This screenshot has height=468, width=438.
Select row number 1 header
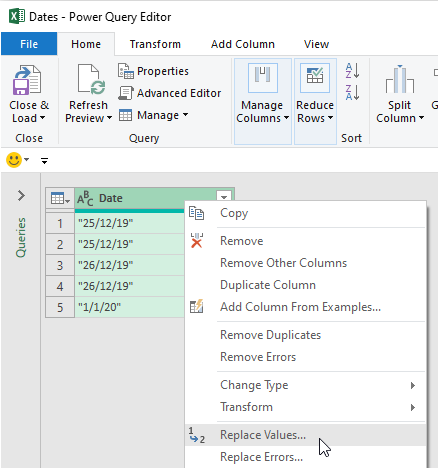pos(60,223)
